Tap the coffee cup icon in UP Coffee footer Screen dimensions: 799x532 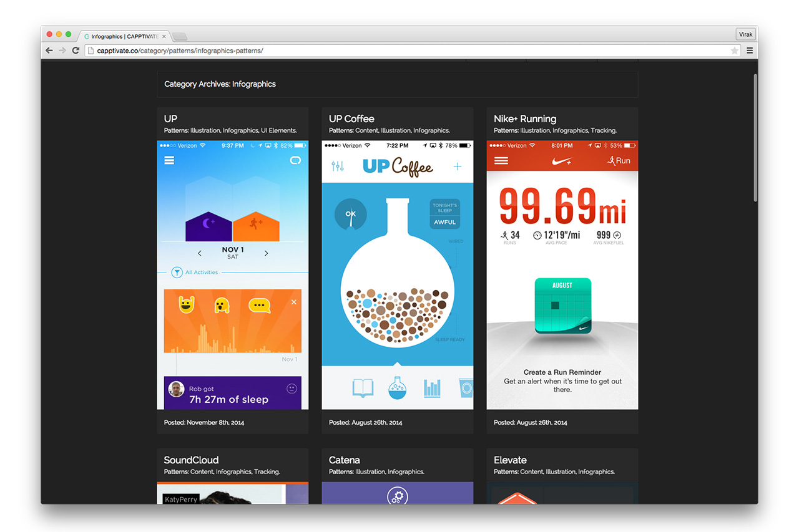[466, 388]
